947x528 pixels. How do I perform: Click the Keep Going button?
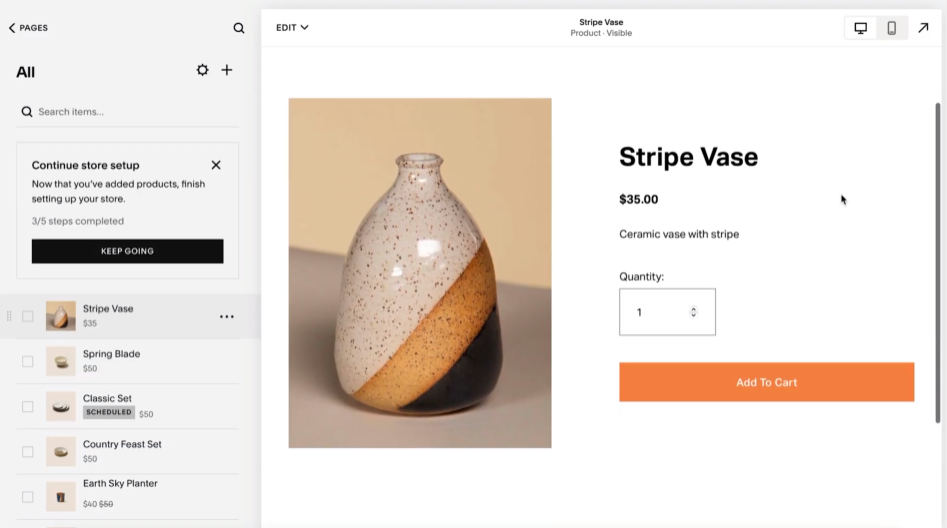click(x=127, y=251)
